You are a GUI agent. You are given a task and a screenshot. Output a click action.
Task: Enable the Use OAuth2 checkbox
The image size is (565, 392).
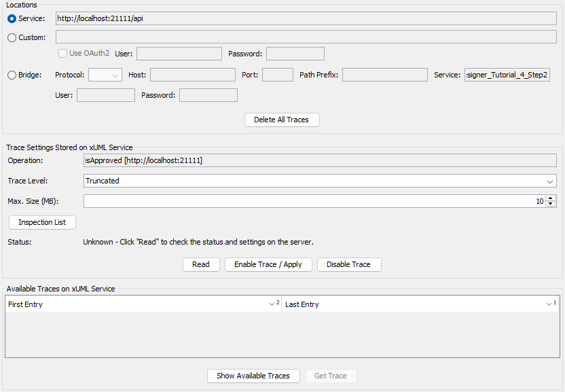(x=63, y=53)
